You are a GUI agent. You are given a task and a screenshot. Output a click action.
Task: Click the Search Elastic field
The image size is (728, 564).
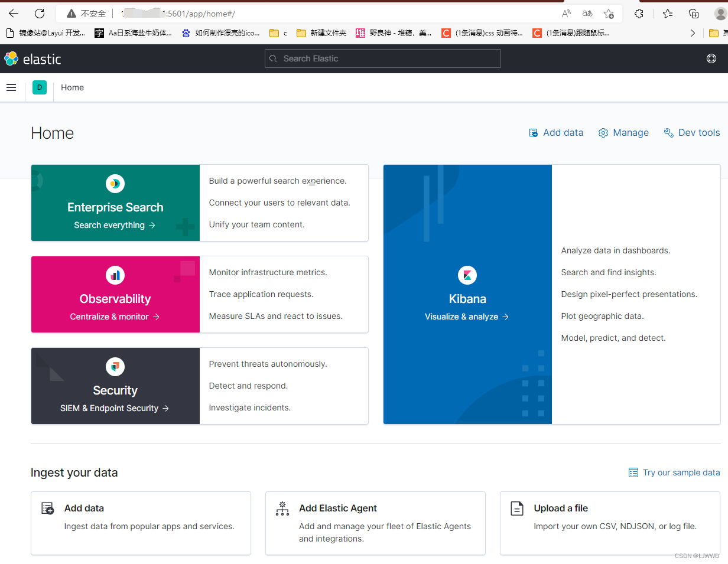[383, 58]
